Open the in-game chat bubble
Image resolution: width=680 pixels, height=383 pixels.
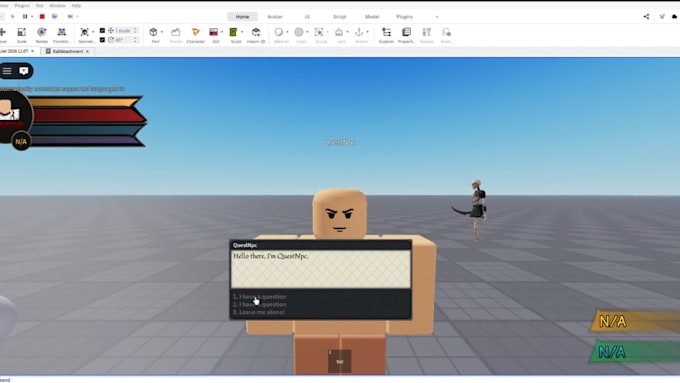[24, 71]
